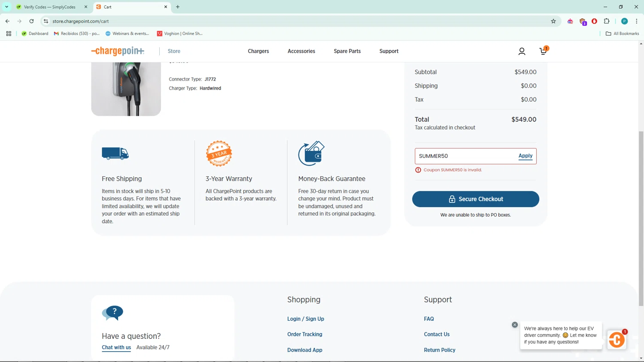644x362 pixels.
Task: Click the red Opera-style extension icon
Action: tap(595, 21)
